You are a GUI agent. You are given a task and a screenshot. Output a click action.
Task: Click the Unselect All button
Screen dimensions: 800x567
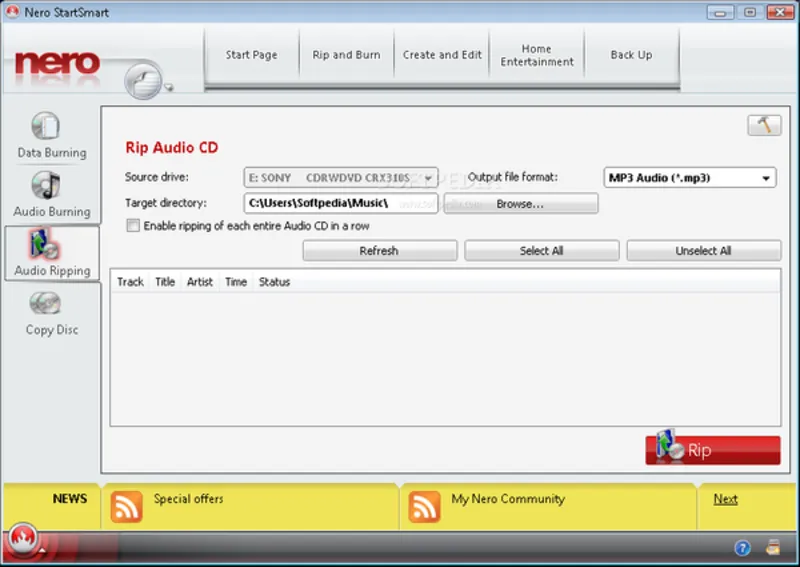(x=704, y=251)
